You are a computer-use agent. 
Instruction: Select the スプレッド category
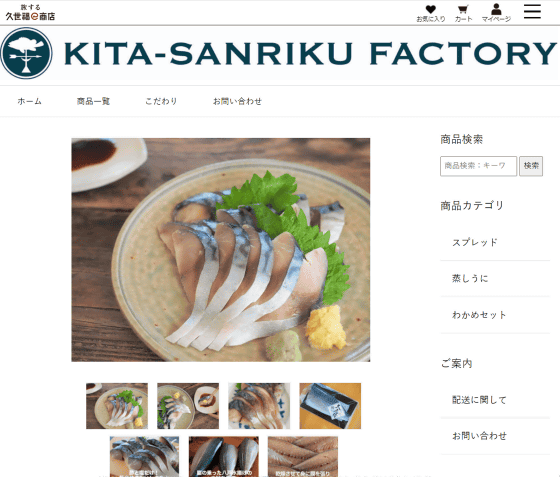(x=495, y=243)
